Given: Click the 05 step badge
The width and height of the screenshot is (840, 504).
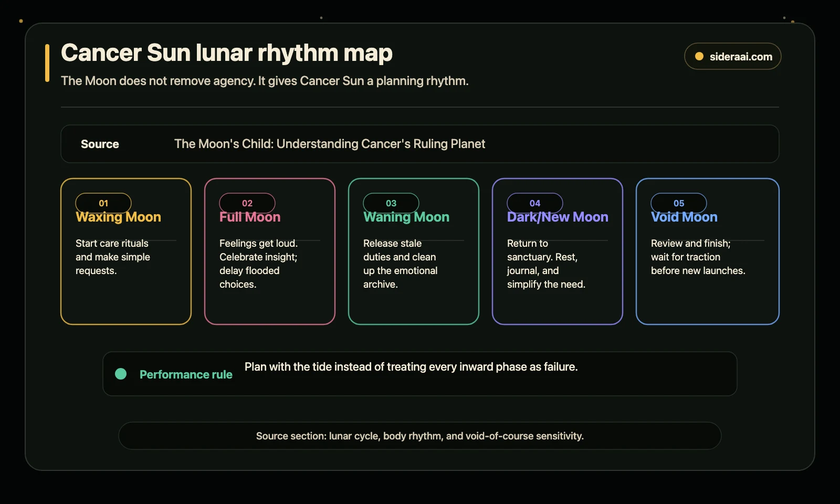Looking at the screenshot, I should point(679,203).
